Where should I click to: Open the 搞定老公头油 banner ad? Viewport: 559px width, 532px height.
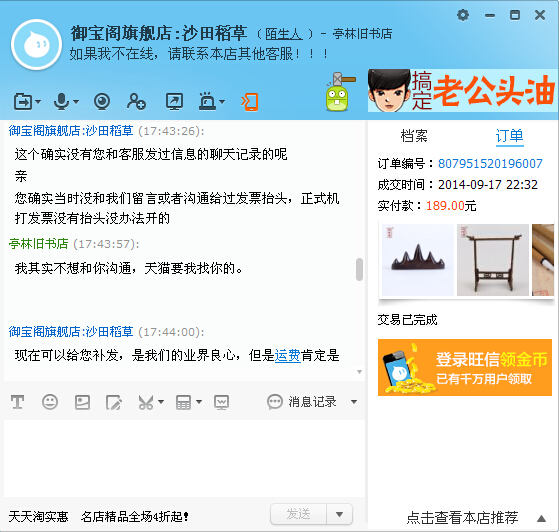pos(462,91)
